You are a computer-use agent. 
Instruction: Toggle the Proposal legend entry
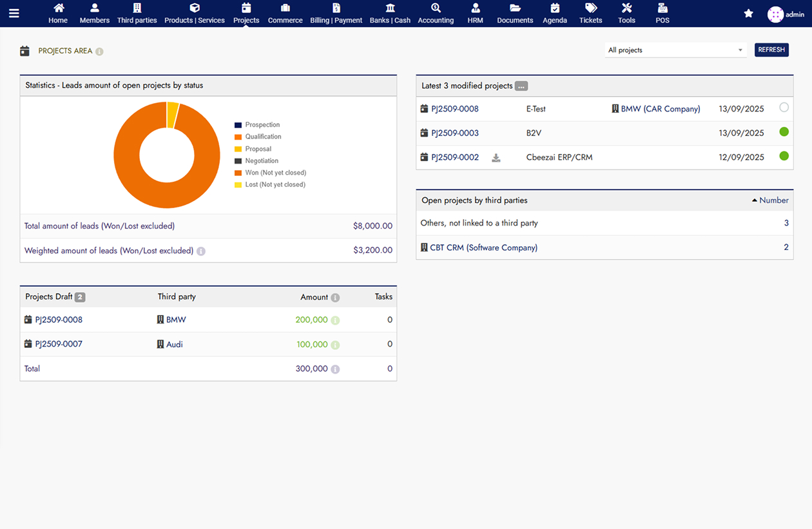(258, 149)
